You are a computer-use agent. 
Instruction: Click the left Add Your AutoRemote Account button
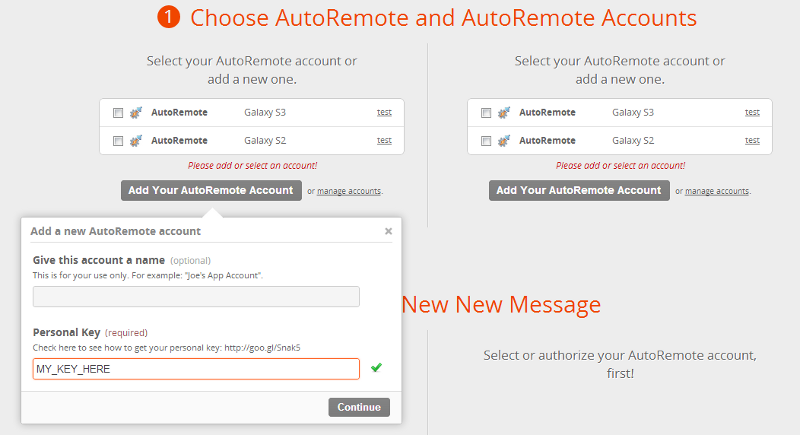(x=211, y=190)
